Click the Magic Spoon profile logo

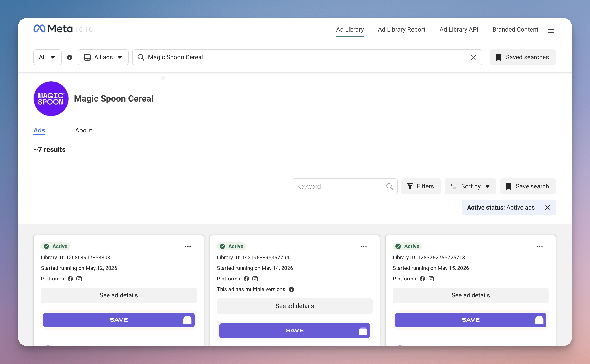tap(51, 99)
